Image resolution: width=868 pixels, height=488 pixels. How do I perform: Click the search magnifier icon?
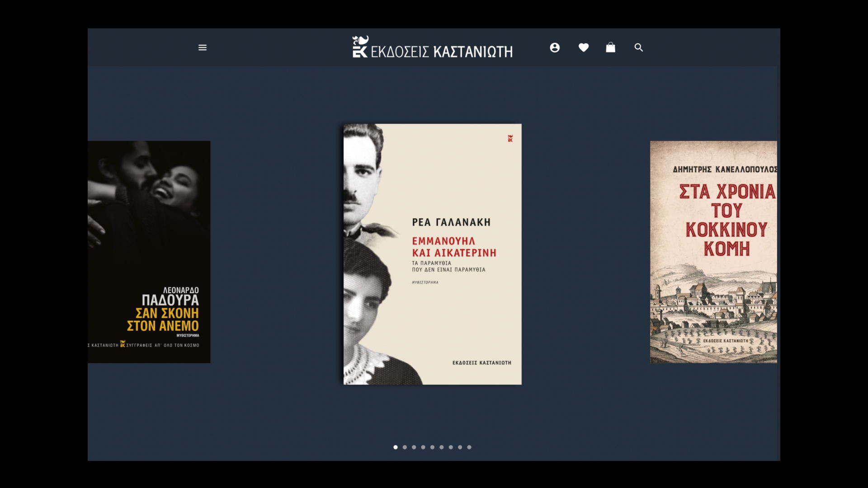(639, 47)
